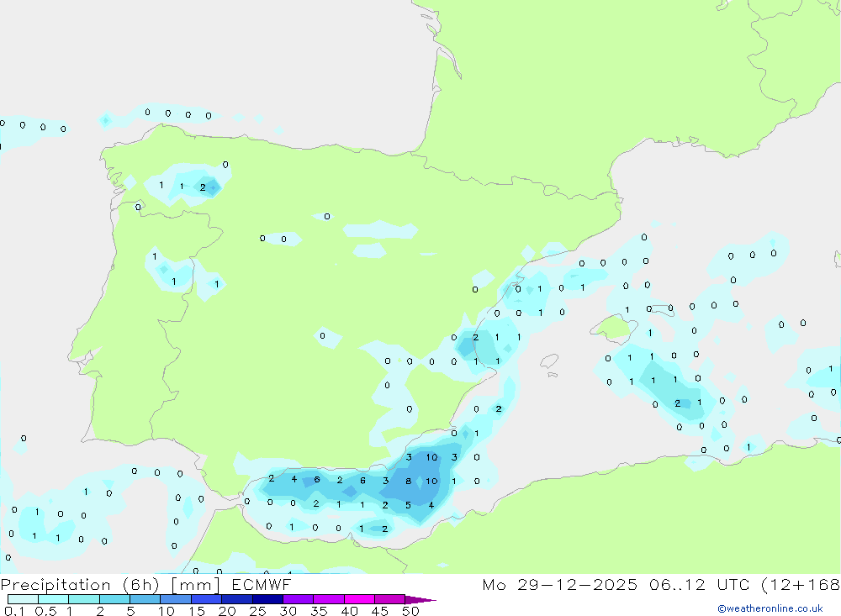Click the '20' legend scale label
This screenshot has height=616, width=841.
(x=227, y=611)
